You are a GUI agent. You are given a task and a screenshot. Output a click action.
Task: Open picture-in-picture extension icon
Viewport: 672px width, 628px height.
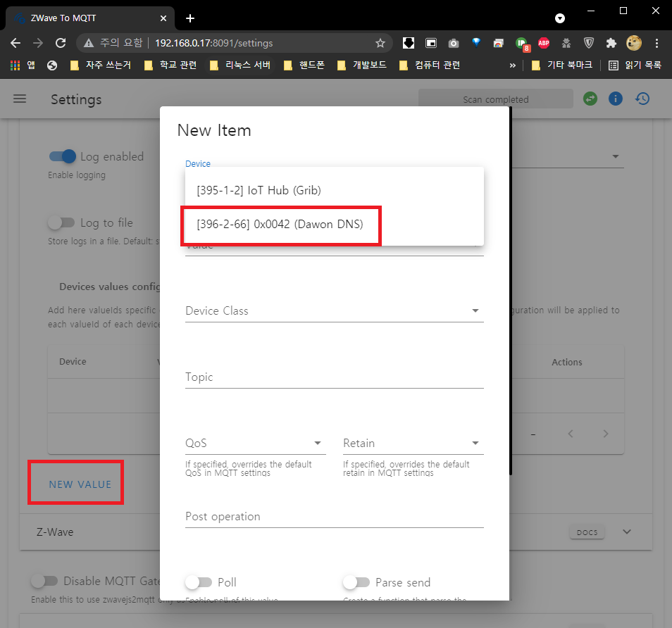430,43
